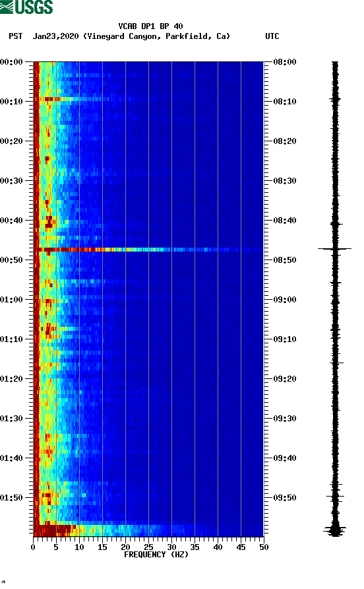Click the frequency axis label 10

[x=79, y=547]
